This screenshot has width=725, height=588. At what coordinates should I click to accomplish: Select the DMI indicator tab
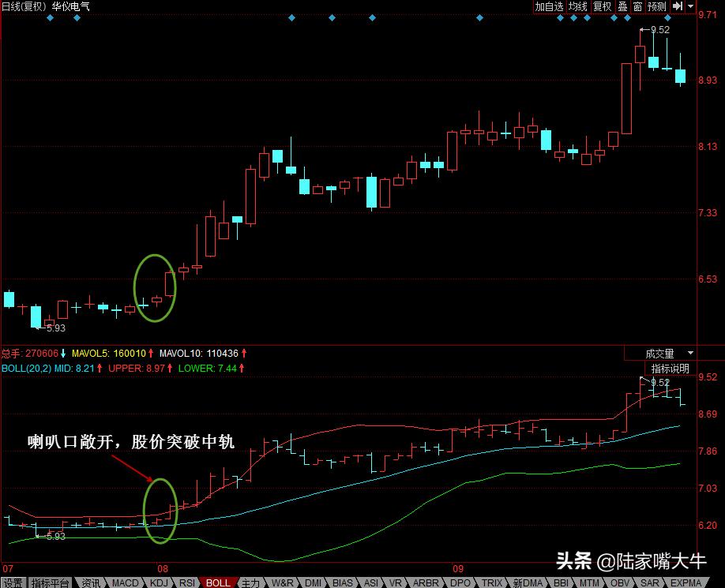(x=313, y=582)
